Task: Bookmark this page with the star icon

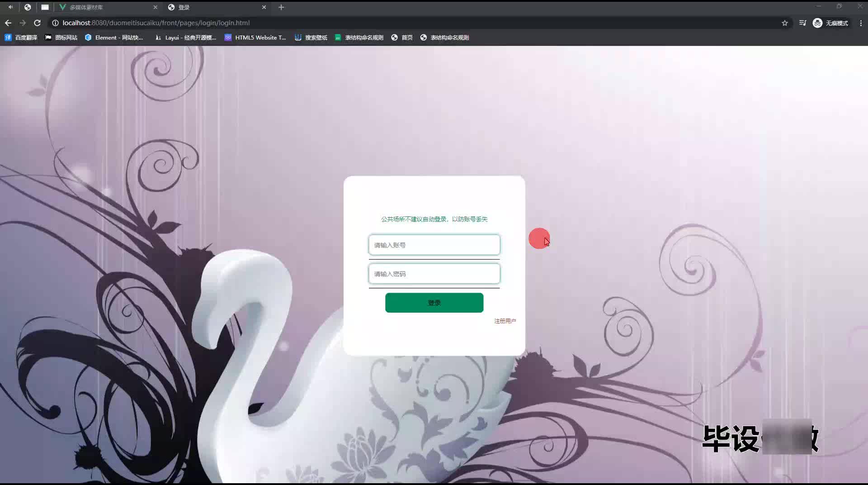Action: [x=785, y=23]
